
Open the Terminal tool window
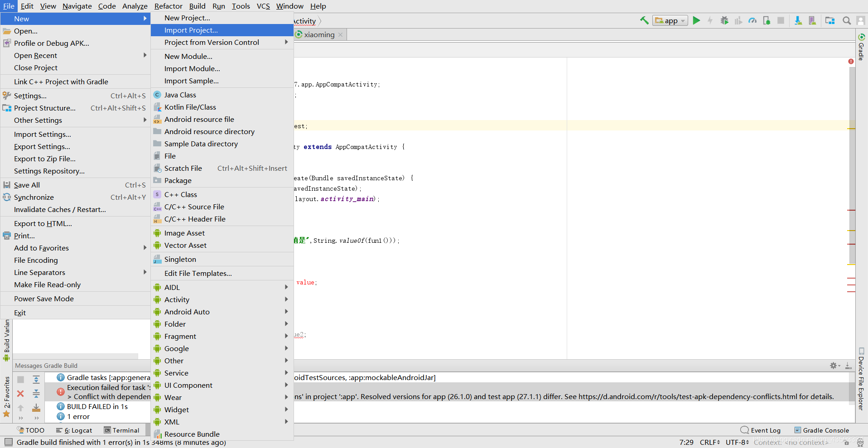(121, 430)
